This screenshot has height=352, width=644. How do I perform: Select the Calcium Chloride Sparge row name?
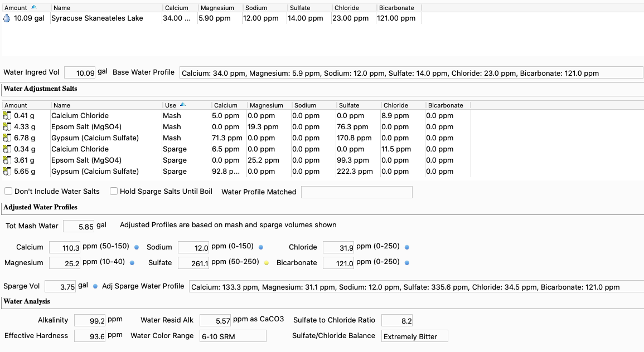click(80, 149)
